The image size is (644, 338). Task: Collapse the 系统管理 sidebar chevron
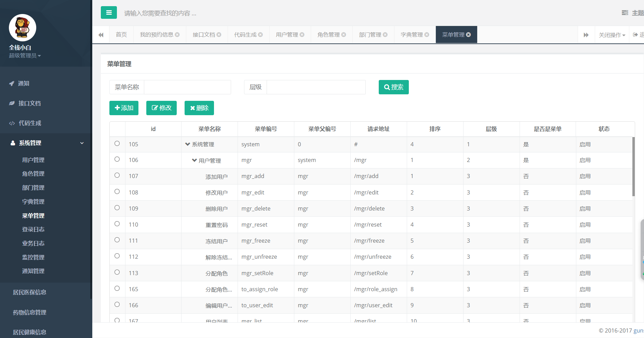coord(82,143)
